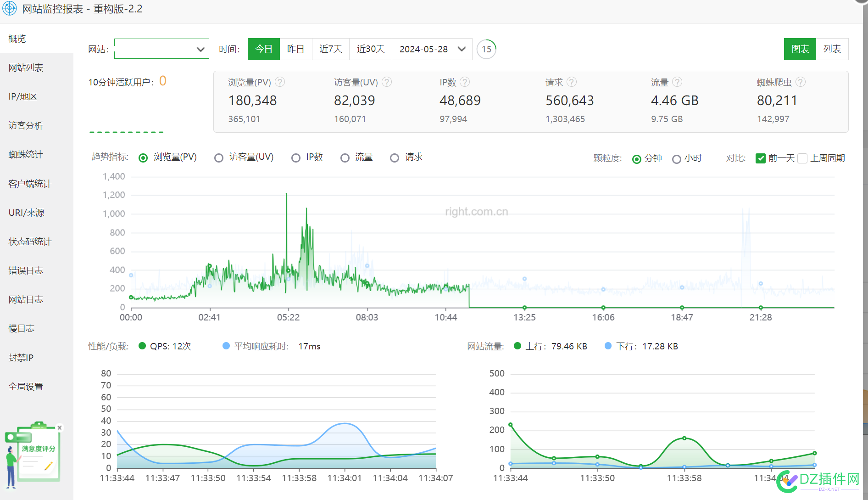Select 近7天 time range
The height and width of the screenshot is (500, 868).
coord(331,49)
